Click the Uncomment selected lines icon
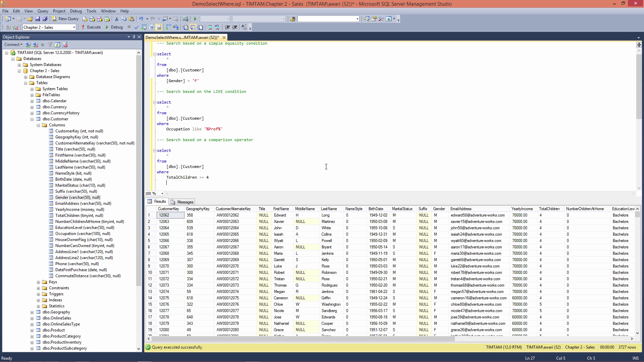The width and height of the screenshot is (644, 362). click(x=217, y=27)
